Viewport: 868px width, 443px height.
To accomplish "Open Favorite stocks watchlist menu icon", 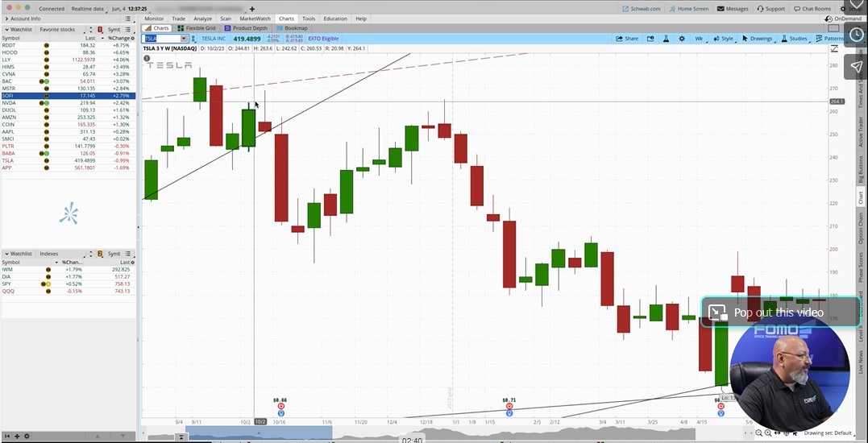I will click(128, 29).
